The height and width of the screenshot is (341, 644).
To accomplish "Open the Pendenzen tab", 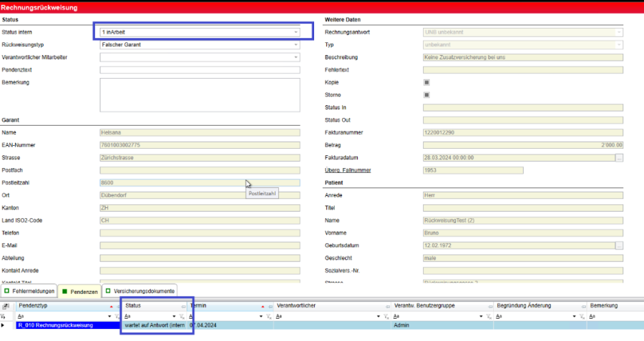I will click(79, 292).
